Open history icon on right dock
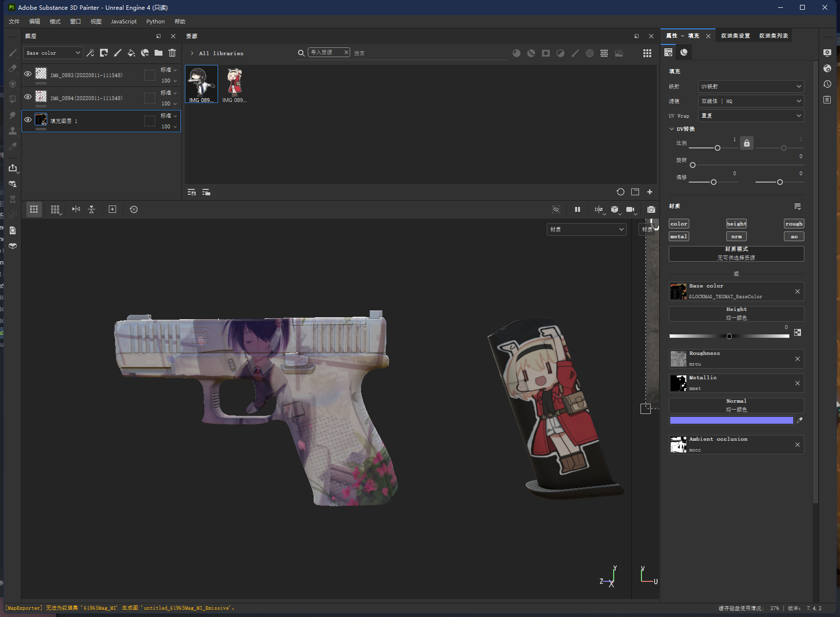The image size is (840, 617). coord(827,84)
